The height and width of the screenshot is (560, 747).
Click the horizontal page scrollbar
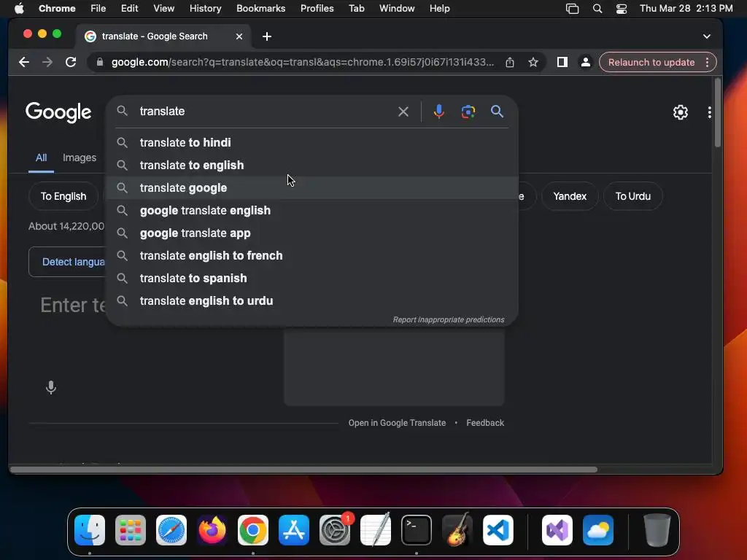(303, 470)
